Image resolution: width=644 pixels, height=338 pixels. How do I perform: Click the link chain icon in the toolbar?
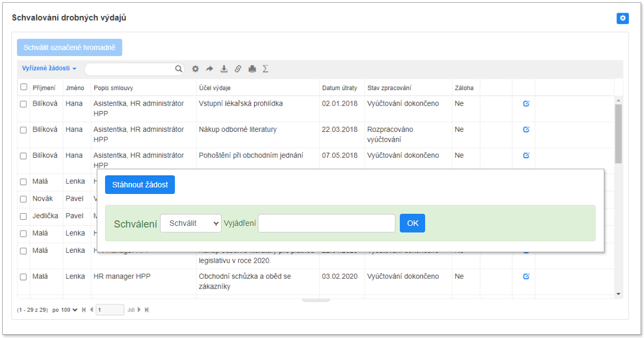pyautogui.click(x=238, y=69)
